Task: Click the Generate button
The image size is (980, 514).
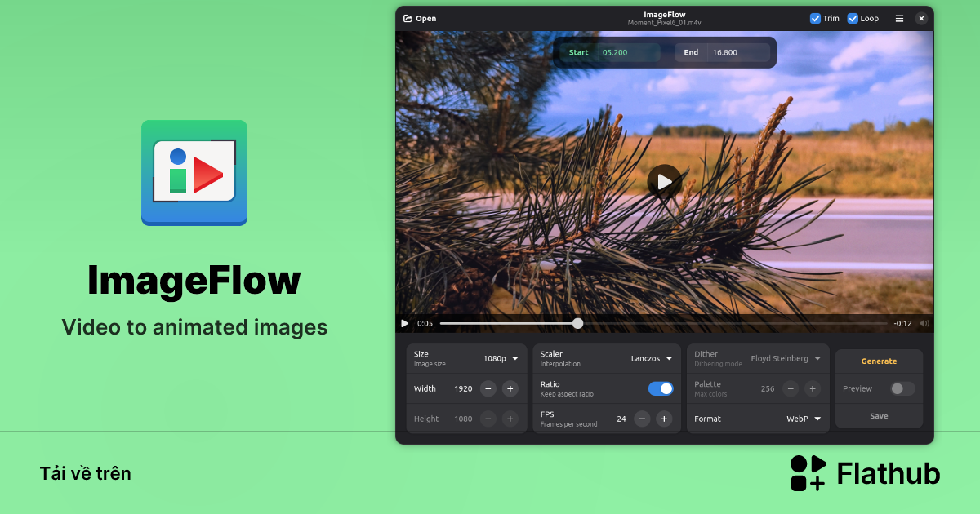Action: [x=879, y=361]
